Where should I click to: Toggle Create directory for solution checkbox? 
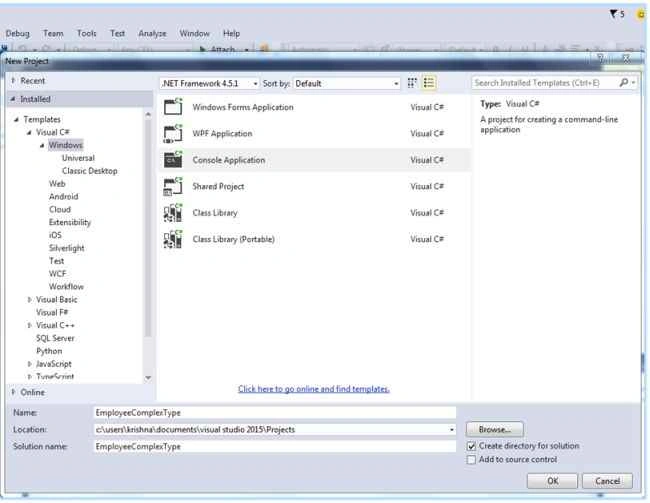(471, 446)
